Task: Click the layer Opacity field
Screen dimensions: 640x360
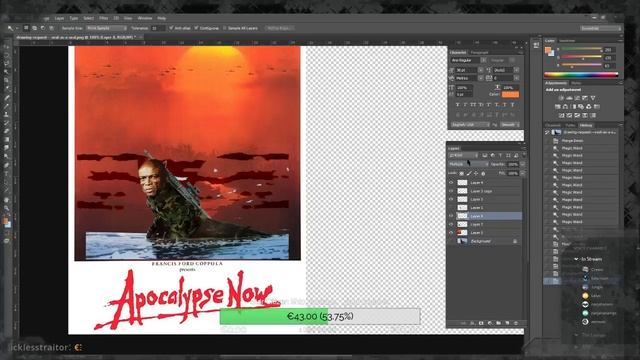Action: click(513, 164)
